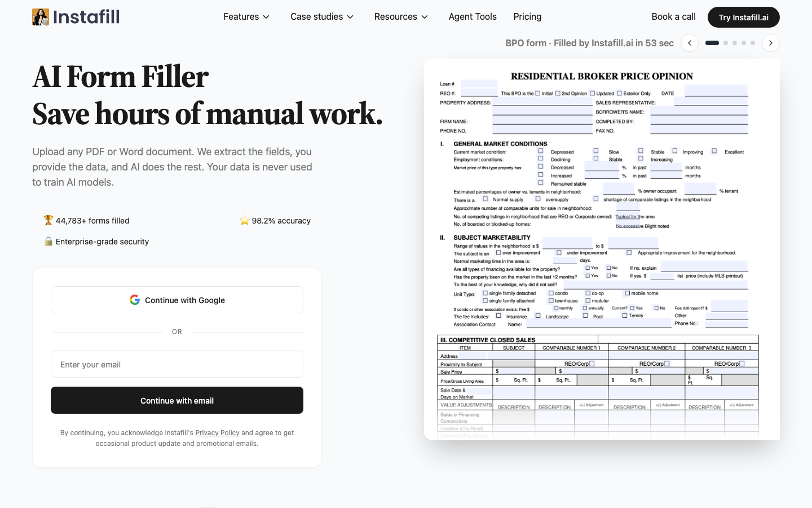Tick the Normal supply checkbox

[x=485, y=199]
